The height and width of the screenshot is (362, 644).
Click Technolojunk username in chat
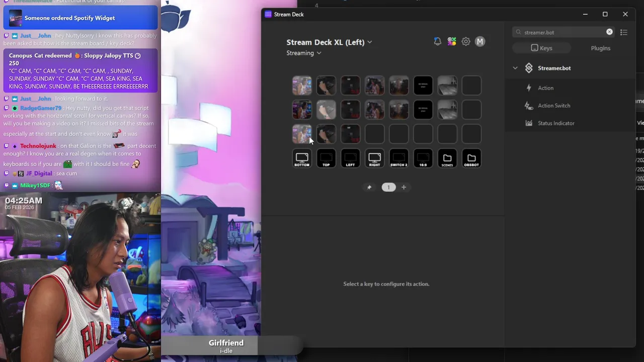[x=38, y=146]
